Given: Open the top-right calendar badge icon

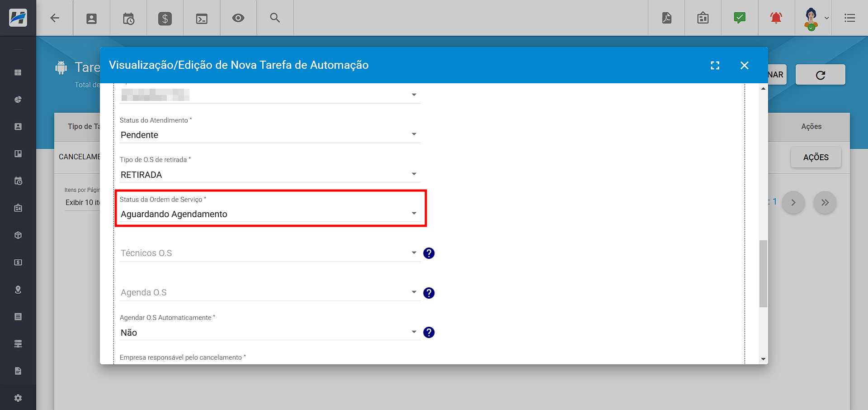Looking at the screenshot, I should pyautogui.click(x=703, y=18).
